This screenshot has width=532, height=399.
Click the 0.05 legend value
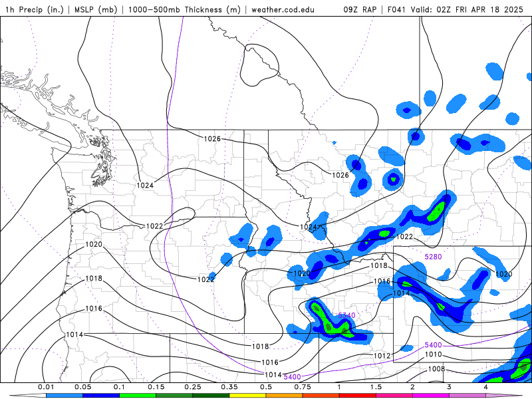pyautogui.click(x=82, y=387)
